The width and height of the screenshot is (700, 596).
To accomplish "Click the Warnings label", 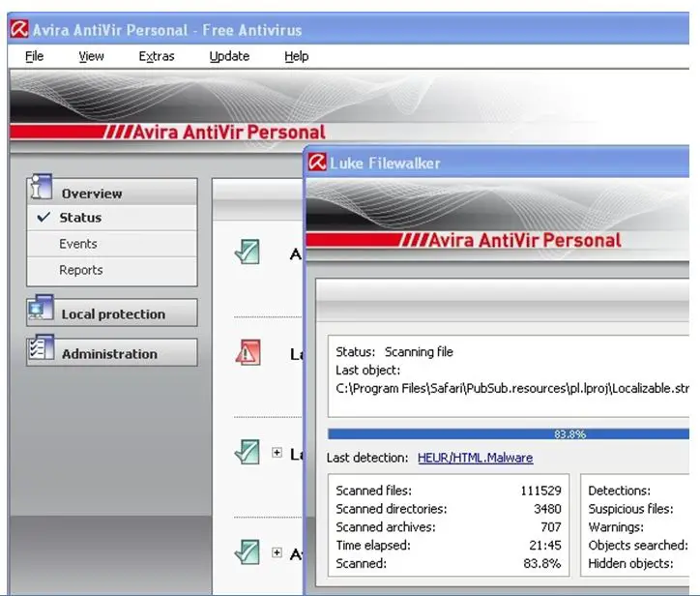I will [x=616, y=527].
